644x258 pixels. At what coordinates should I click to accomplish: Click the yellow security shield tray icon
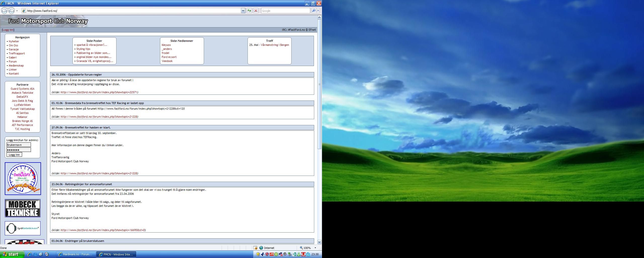click(258, 254)
